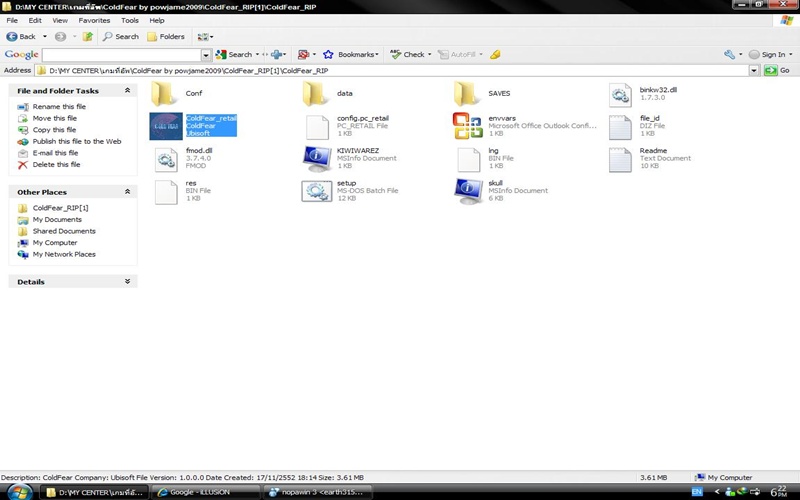The image size is (800, 500).
Task: Open My Network Places link
Action: (64, 255)
